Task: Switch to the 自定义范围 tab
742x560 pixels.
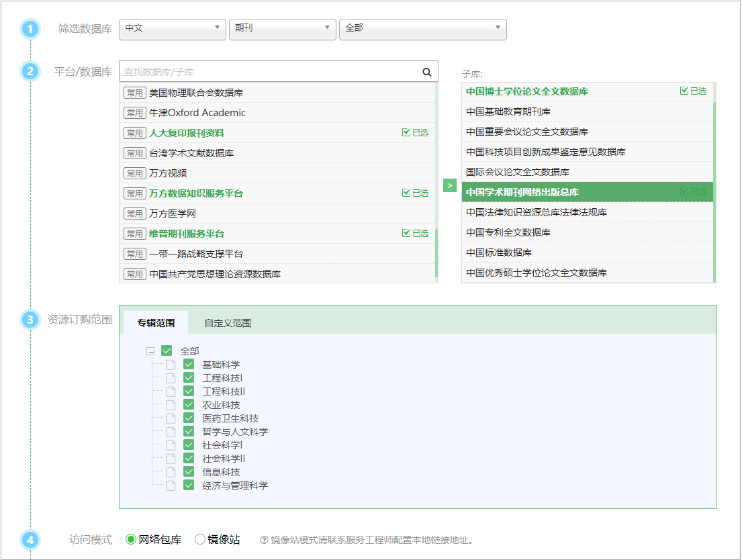Action: pos(228,323)
